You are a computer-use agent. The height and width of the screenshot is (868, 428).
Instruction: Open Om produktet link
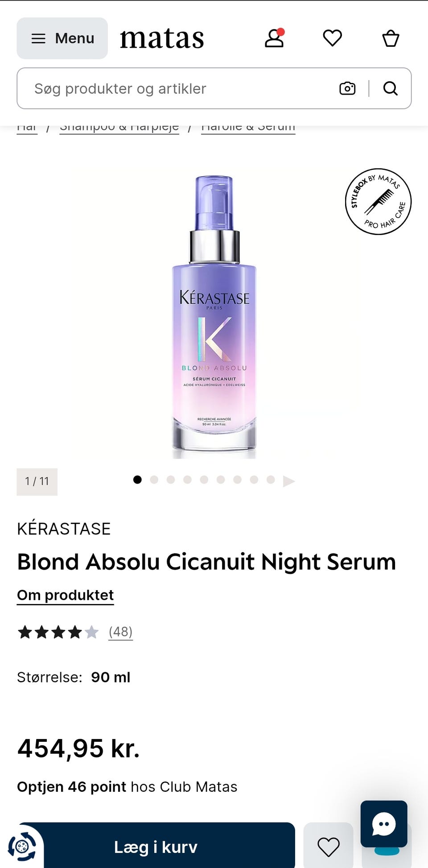click(66, 595)
